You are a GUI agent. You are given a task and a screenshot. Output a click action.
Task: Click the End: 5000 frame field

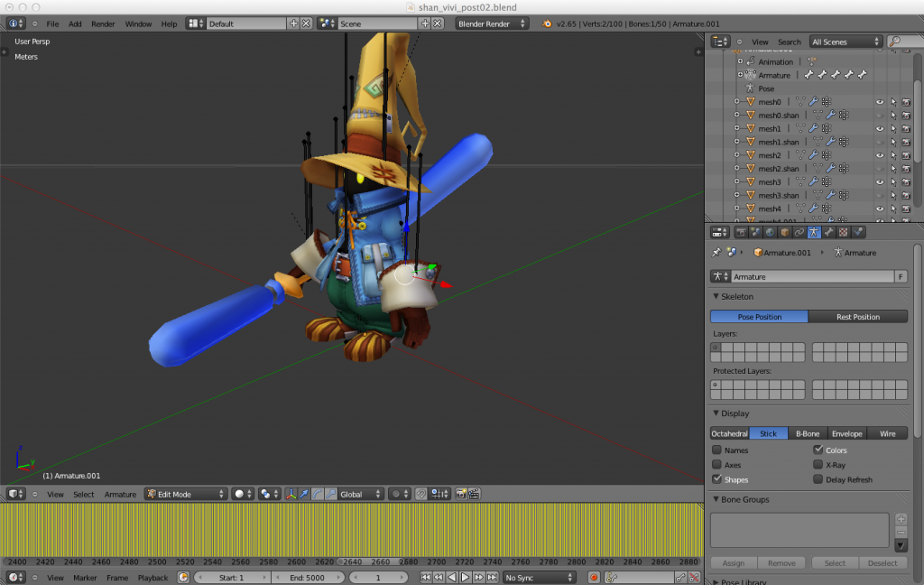[x=307, y=578]
